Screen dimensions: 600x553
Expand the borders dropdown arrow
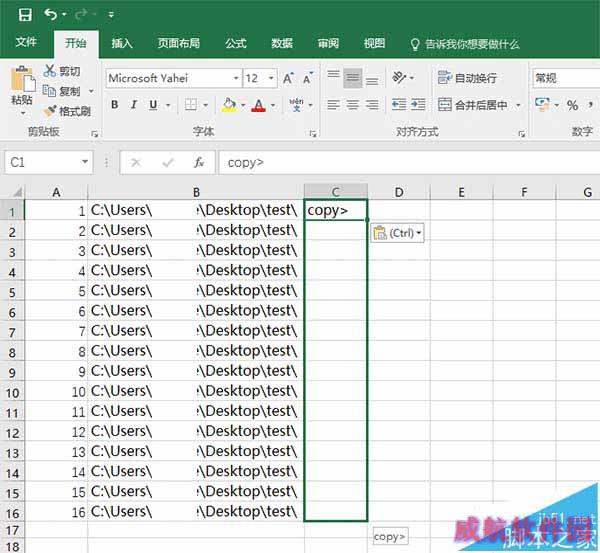tap(205, 105)
